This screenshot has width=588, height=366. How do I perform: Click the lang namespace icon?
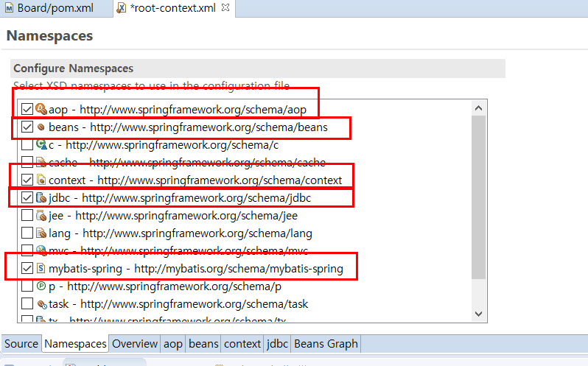click(x=41, y=233)
